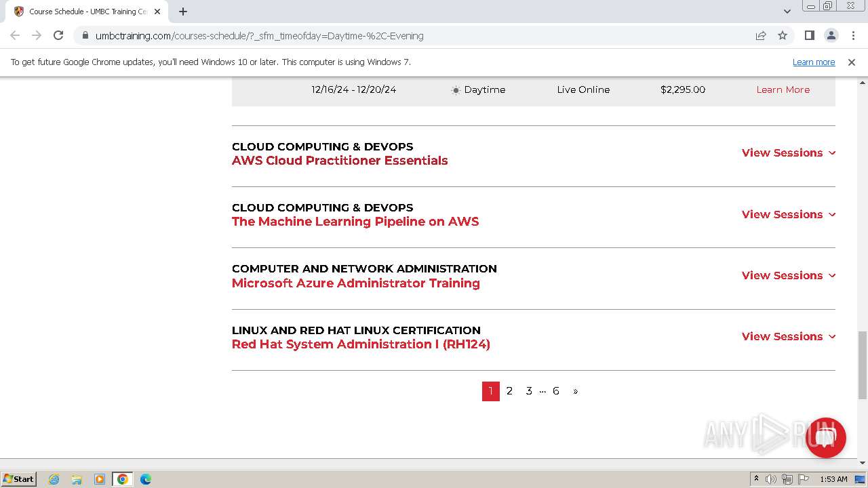The width and height of the screenshot is (868, 488).
Task: Open The Machine Learning Pipeline on AWS course
Action: click(x=355, y=222)
